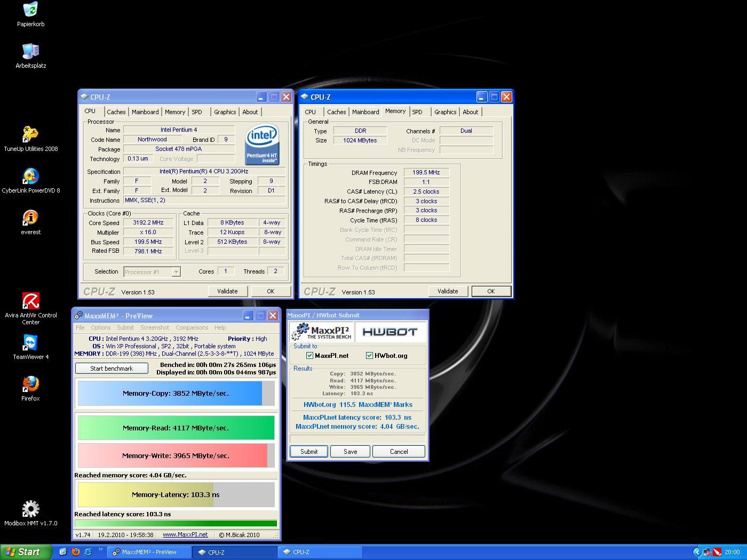747x560 pixels.
Task: Open the MaxxMEM Help menu
Action: (220, 327)
